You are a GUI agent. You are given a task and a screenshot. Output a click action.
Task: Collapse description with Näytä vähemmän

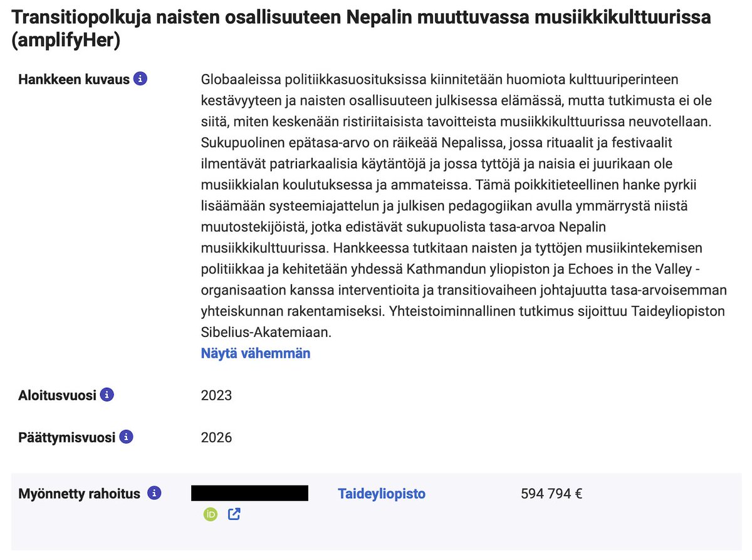click(256, 353)
